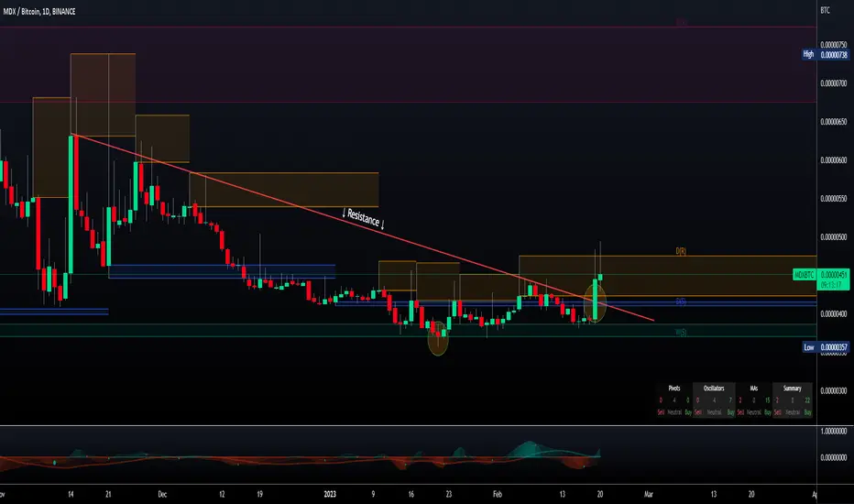The image size is (854, 504).
Task: Select the Low 0.00000357 price label
Action: 826,347
